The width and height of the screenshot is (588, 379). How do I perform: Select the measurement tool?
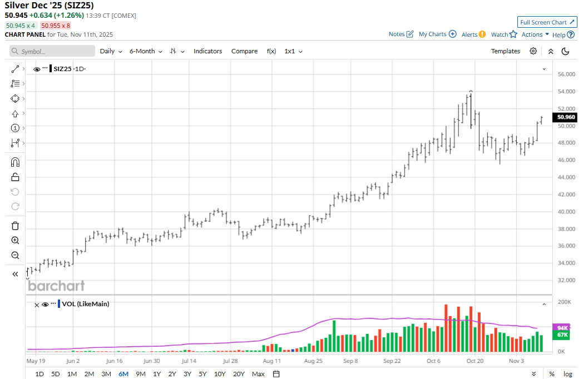click(15, 143)
